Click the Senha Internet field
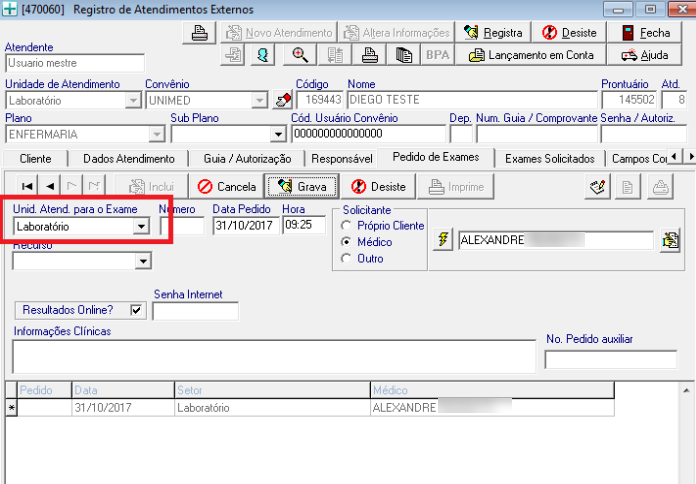This screenshot has height=484, width=696. [x=195, y=311]
